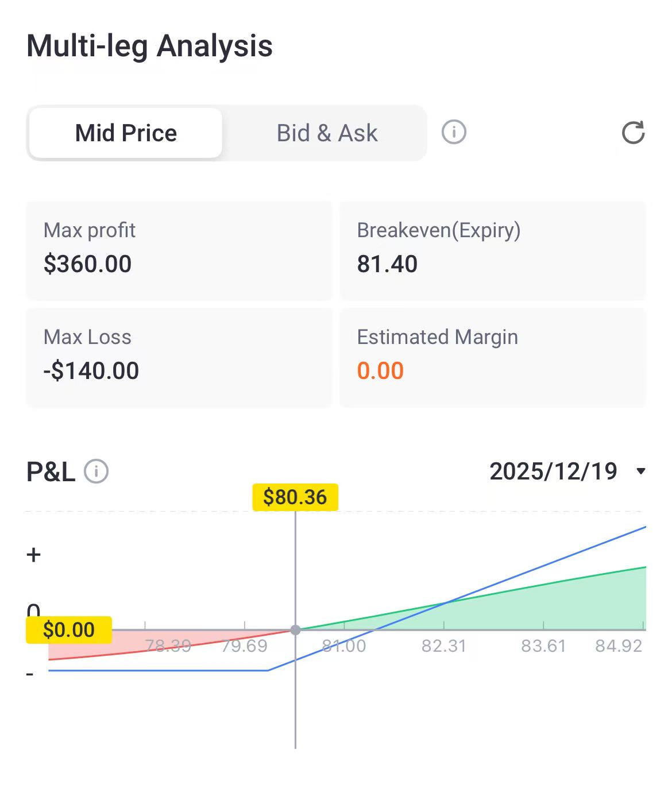Click the 82.31 price axis label

[x=443, y=646]
